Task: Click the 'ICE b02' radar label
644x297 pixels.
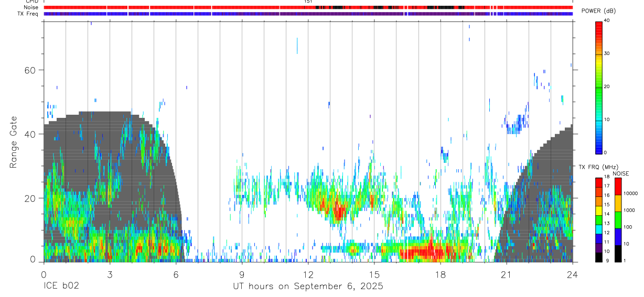Action: click(61, 287)
